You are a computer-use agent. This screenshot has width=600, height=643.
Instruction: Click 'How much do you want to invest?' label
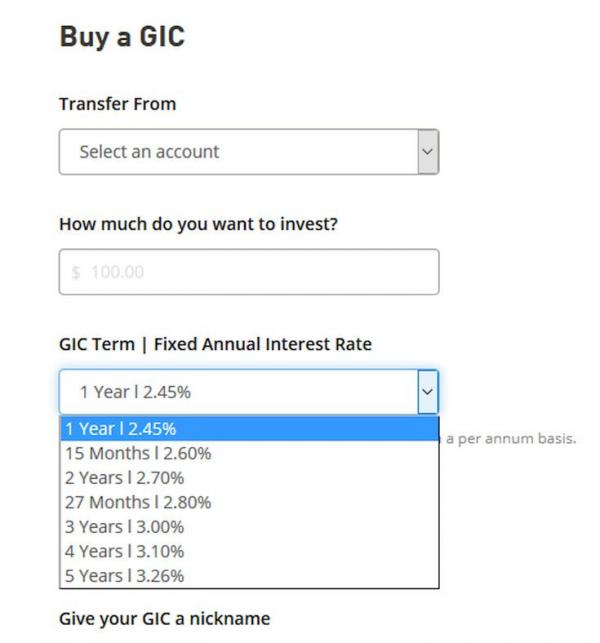198,224
